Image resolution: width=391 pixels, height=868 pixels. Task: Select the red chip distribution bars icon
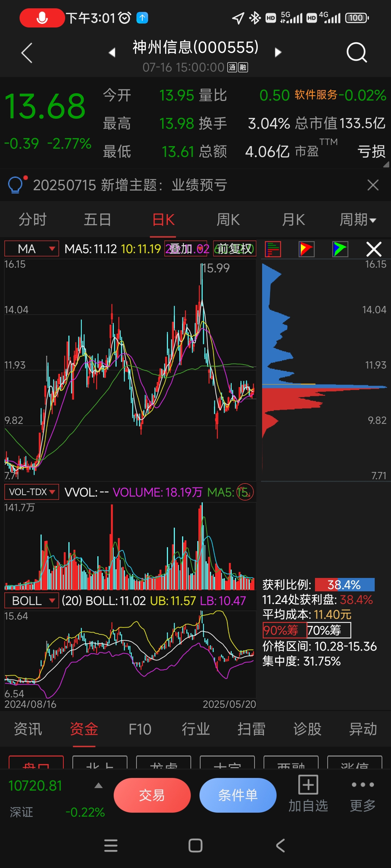(x=273, y=249)
